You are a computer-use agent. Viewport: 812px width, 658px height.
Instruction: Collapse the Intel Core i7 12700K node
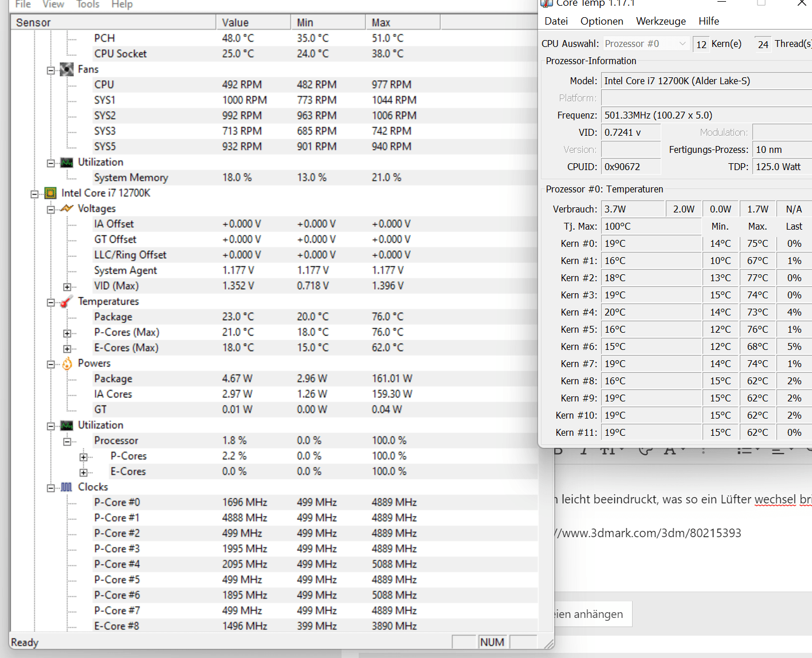click(34, 194)
